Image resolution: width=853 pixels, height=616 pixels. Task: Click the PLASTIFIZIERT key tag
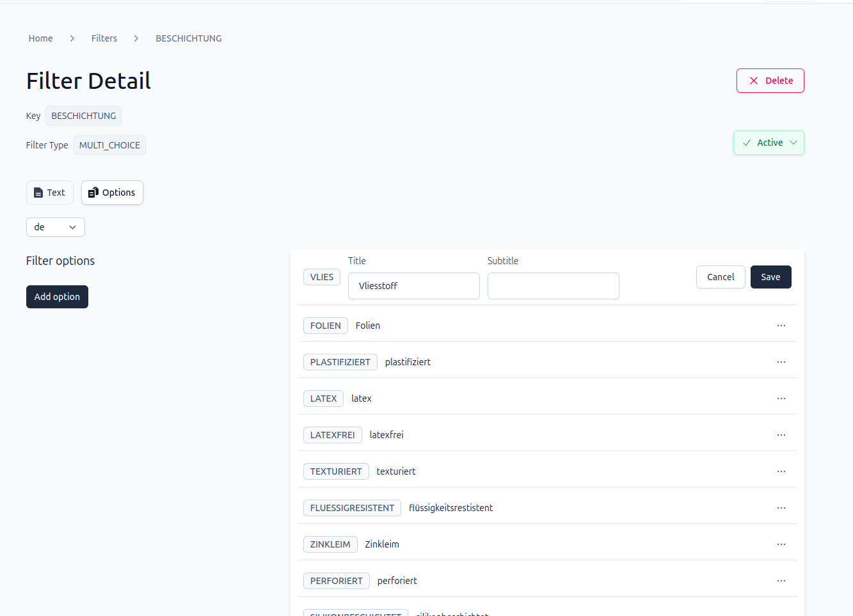(340, 362)
